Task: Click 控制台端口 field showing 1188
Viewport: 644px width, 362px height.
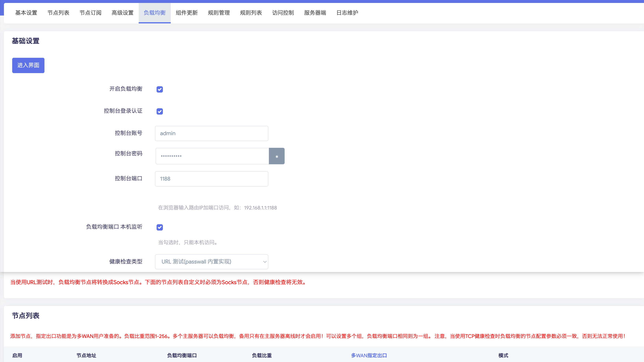Action: click(x=211, y=179)
